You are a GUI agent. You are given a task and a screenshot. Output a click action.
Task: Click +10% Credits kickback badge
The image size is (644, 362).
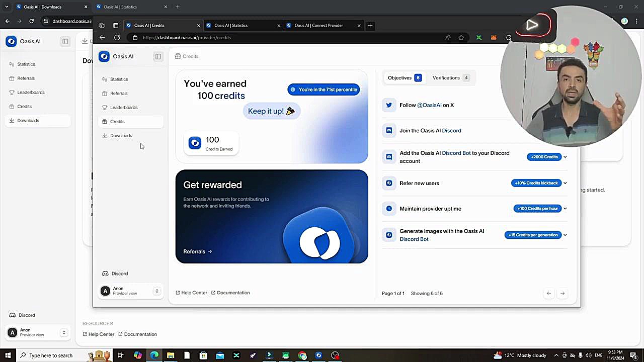pyautogui.click(x=536, y=183)
